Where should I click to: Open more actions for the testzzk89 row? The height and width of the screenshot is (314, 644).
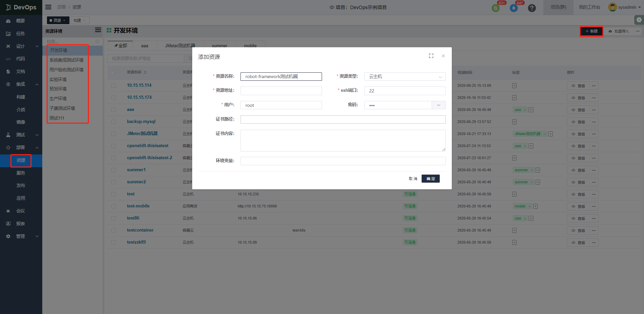pyautogui.click(x=594, y=243)
